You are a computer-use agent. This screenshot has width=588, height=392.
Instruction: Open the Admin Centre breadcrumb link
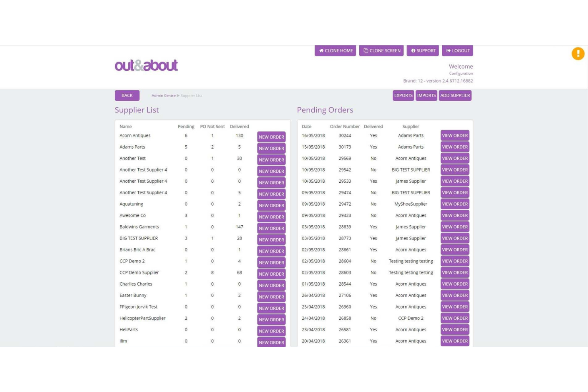click(x=163, y=95)
